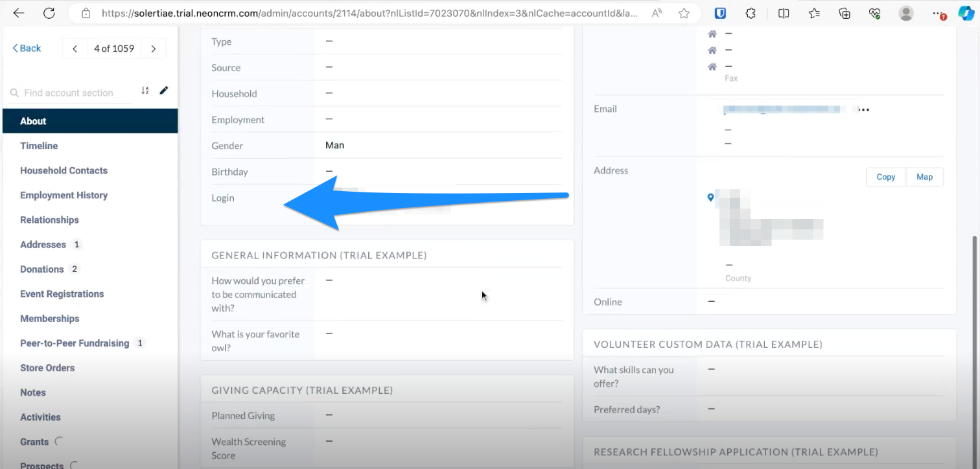Click the 'GENERAL INFORMATION (TRIAL EXAMPLE)' heading
This screenshot has height=469, width=980.
pyautogui.click(x=319, y=255)
